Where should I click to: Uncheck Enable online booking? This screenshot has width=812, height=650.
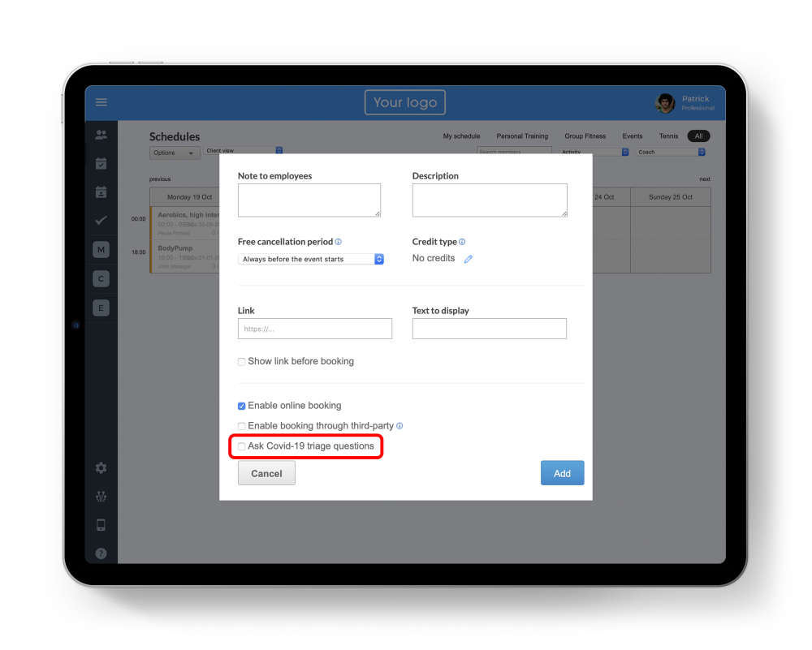pyautogui.click(x=241, y=406)
